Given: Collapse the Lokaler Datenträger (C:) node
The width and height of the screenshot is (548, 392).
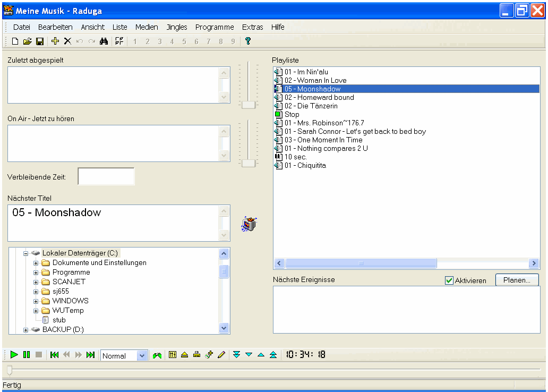Looking at the screenshot, I should point(25,253).
